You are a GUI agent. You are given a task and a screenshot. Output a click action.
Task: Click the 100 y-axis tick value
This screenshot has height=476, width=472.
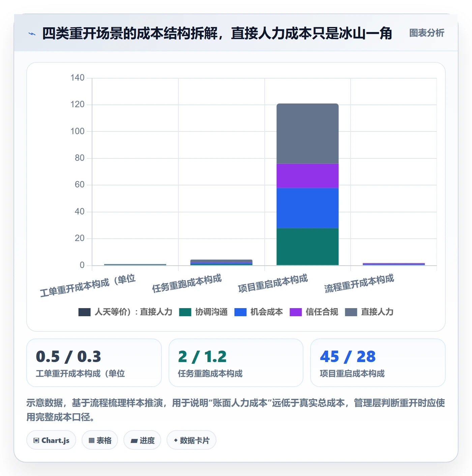tap(78, 131)
